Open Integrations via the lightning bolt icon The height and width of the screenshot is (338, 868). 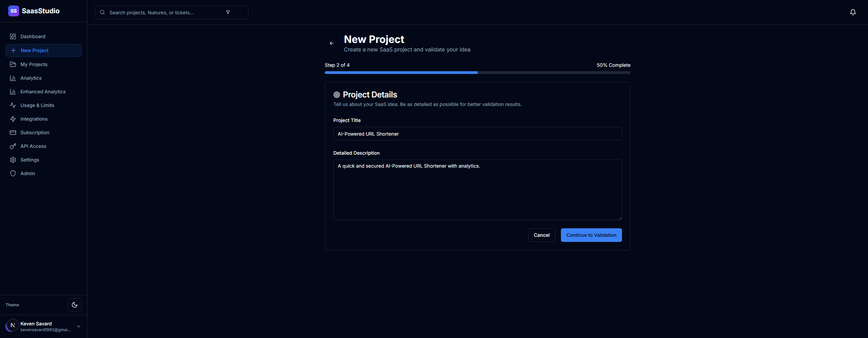click(13, 119)
